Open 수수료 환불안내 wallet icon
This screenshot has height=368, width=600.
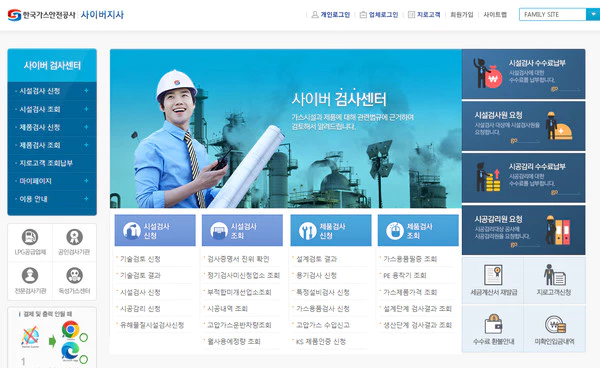pos(493,324)
